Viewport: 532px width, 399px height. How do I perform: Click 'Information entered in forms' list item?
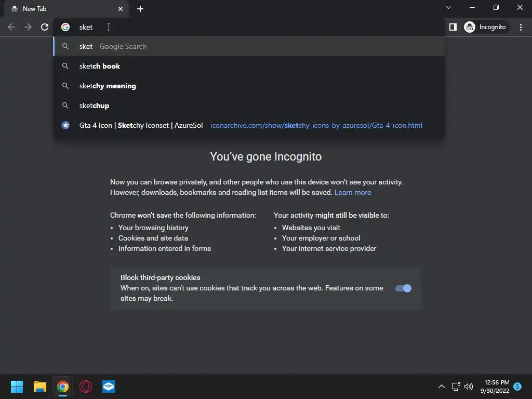point(165,249)
